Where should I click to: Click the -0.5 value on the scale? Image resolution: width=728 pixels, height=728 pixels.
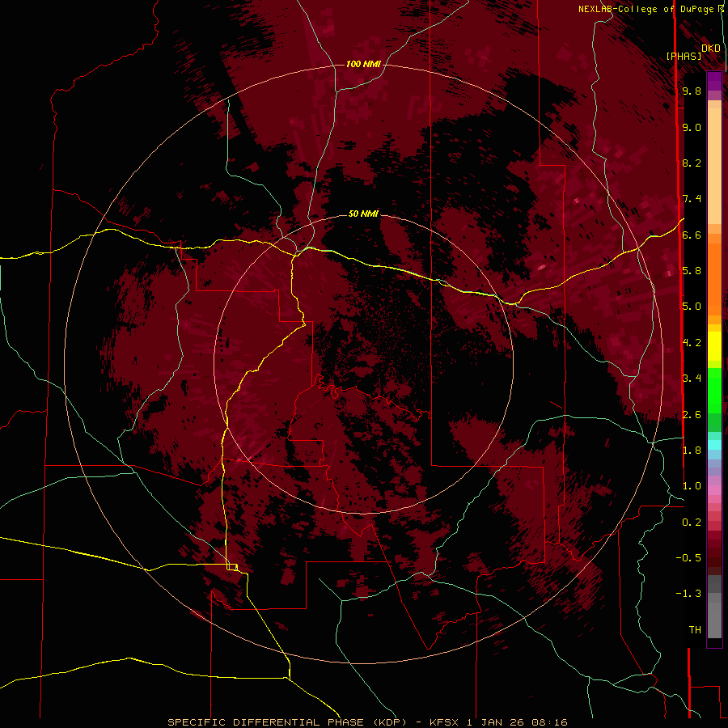(x=688, y=558)
